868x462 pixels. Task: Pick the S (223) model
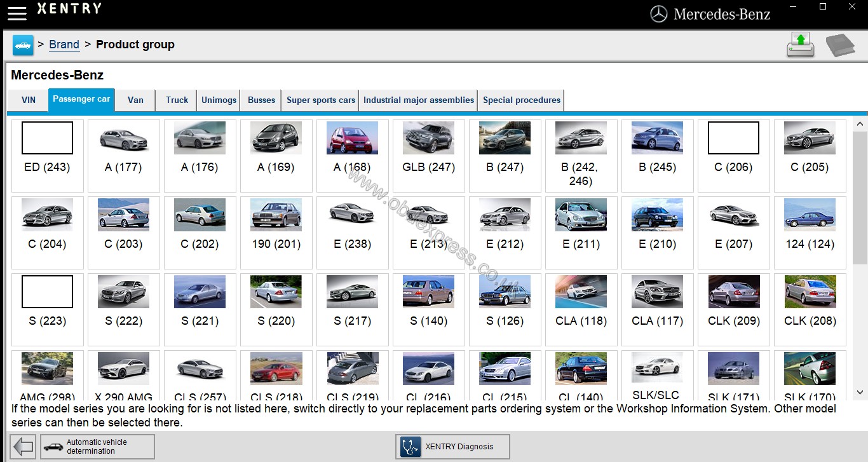coord(48,309)
